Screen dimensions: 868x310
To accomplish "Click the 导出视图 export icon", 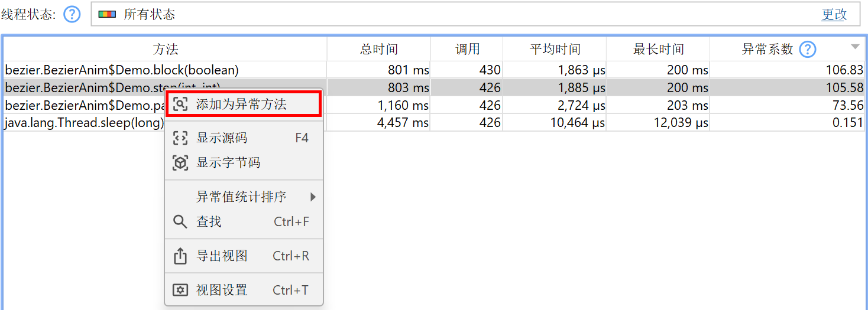I will [x=180, y=256].
